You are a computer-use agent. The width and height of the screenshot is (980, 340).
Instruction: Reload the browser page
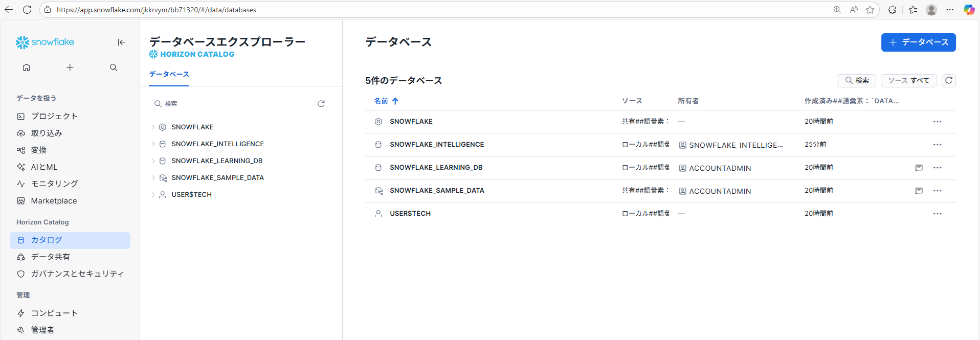click(27, 10)
